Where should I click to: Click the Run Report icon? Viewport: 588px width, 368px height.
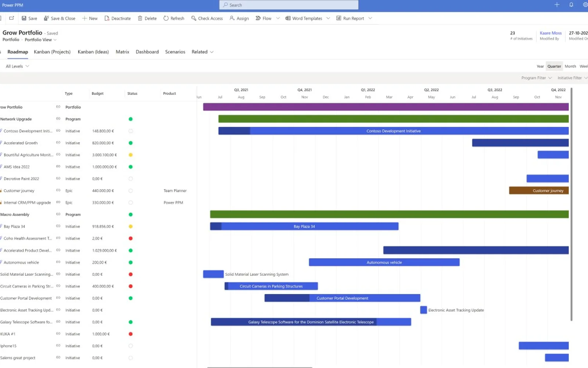click(338, 18)
